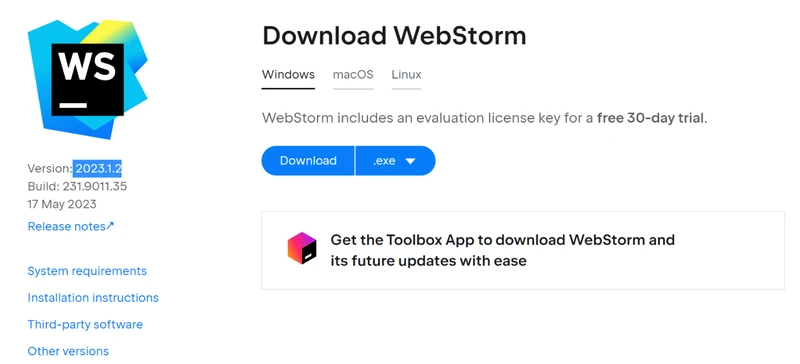Switch to the Linux tab
Viewport: 800px width, 364px height.
tap(407, 75)
